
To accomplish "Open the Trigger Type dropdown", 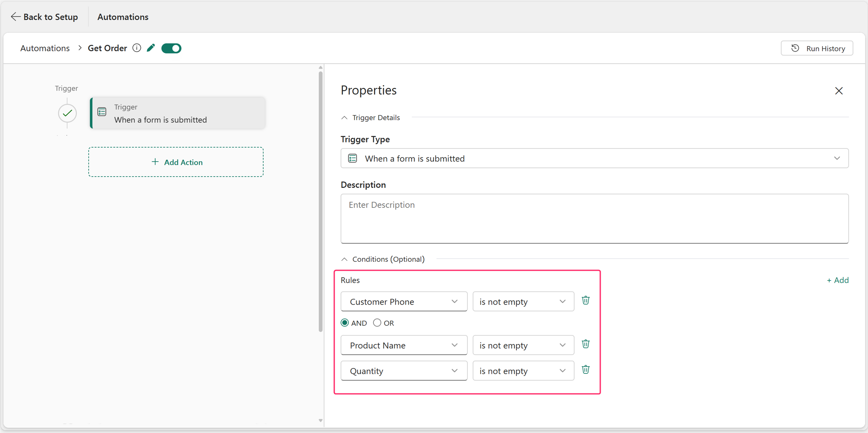I will click(594, 158).
